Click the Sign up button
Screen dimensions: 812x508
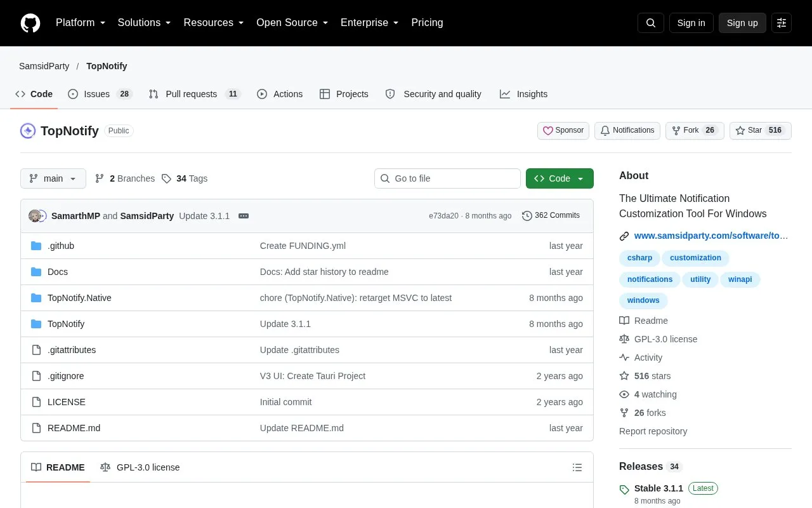click(742, 23)
